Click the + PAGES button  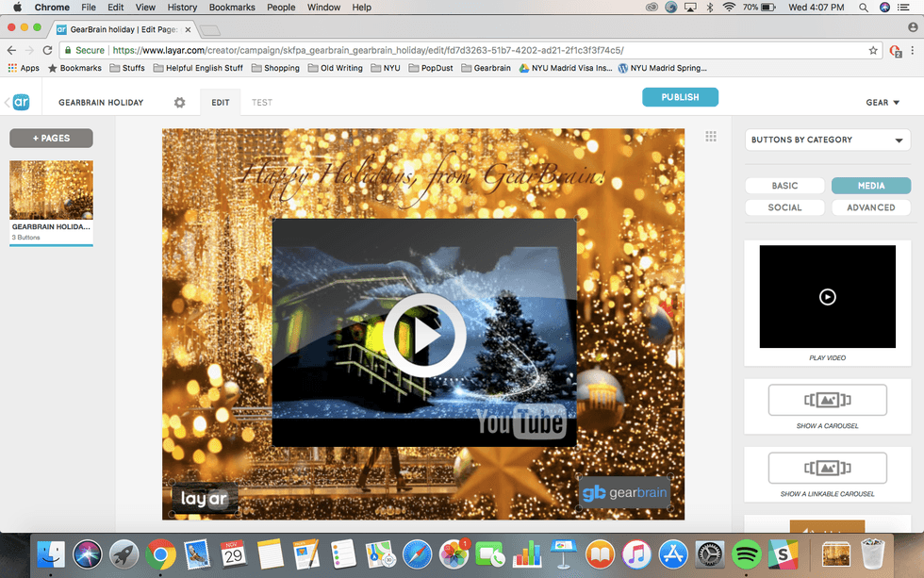coord(50,138)
